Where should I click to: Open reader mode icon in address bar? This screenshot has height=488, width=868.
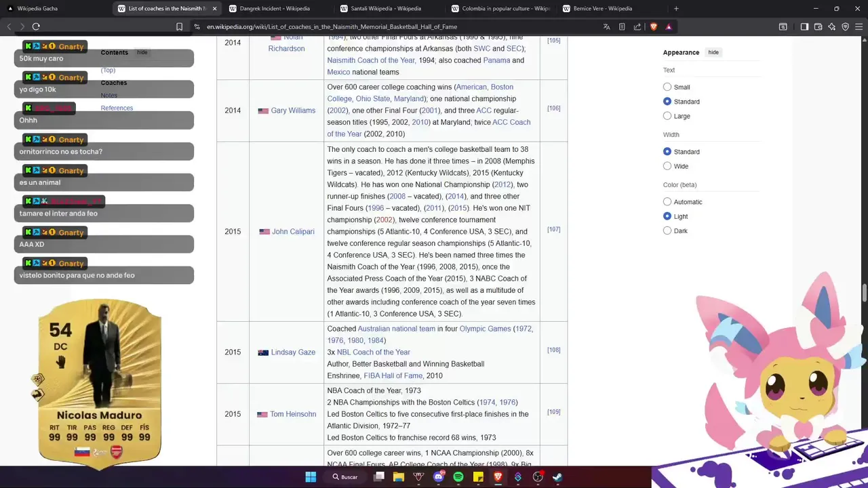click(622, 26)
